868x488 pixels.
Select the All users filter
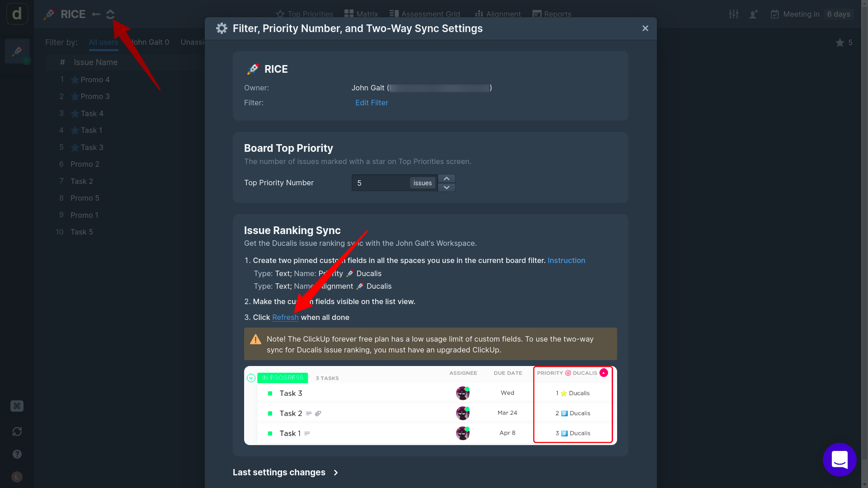(x=104, y=42)
